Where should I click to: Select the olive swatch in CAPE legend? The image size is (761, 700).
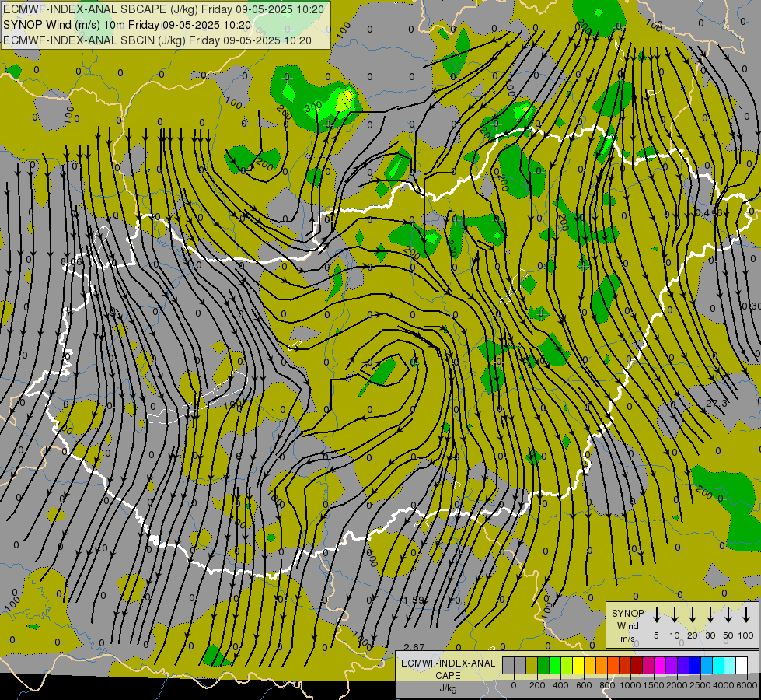pyautogui.click(x=532, y=666)
